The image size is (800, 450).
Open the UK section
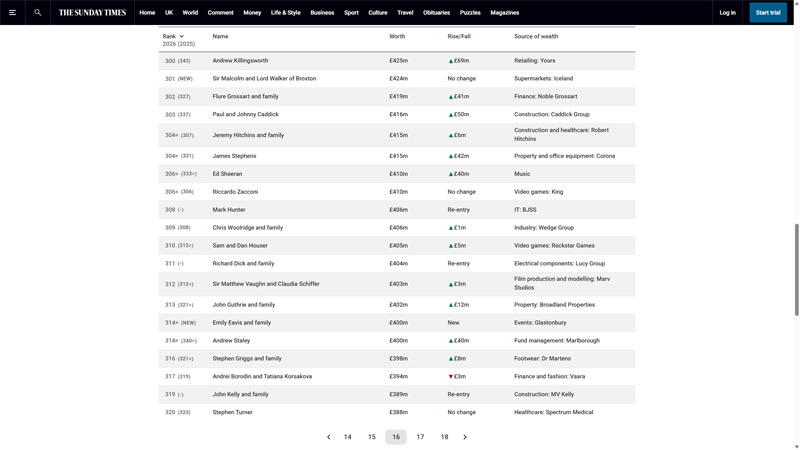[169, 12]
